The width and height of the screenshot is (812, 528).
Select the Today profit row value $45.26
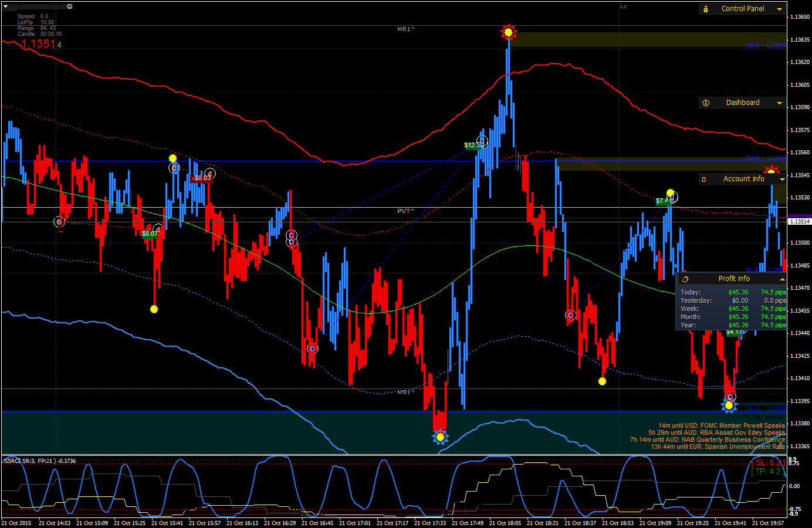tap(738, 292)
